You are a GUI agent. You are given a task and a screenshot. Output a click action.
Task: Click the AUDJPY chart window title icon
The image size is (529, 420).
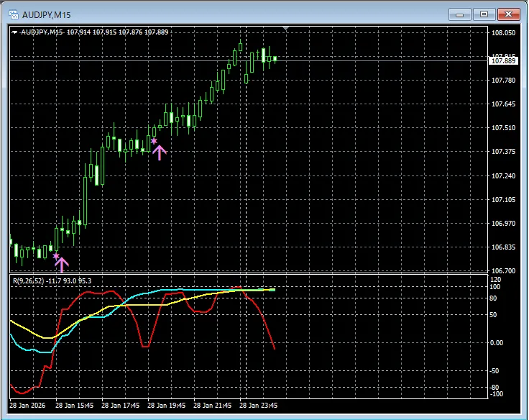[x=13, y=14]
